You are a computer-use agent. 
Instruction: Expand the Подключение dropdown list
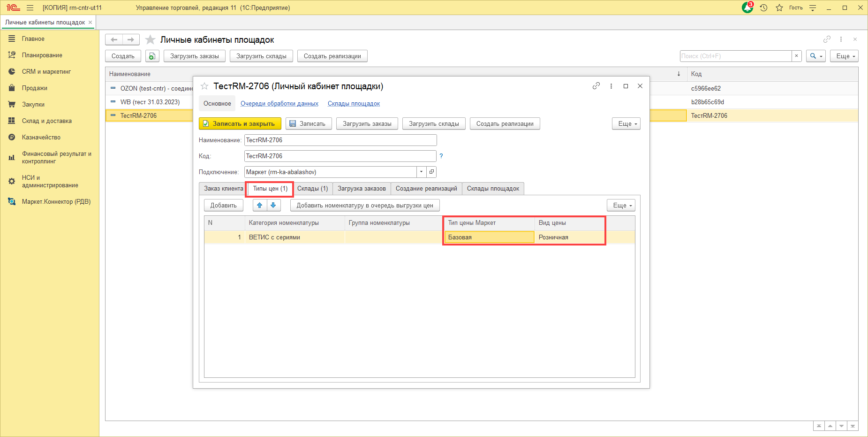point(421,172)
